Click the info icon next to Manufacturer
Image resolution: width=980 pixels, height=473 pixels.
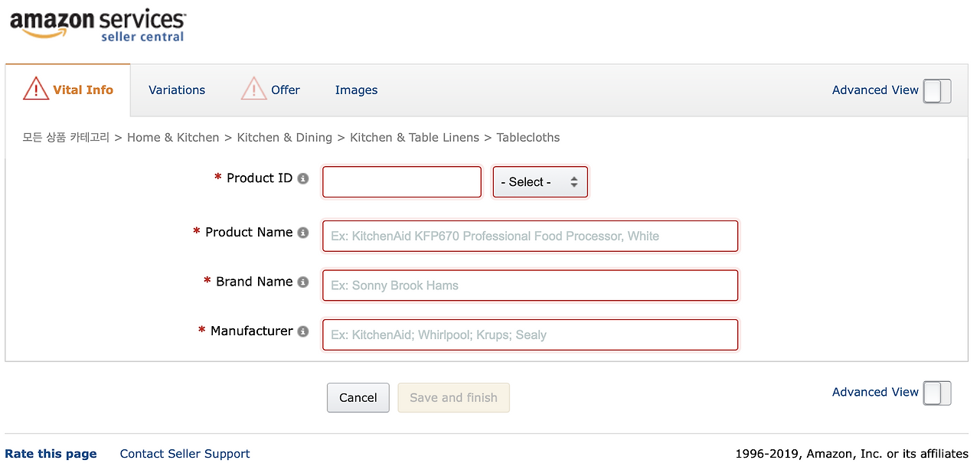[303, 331]
